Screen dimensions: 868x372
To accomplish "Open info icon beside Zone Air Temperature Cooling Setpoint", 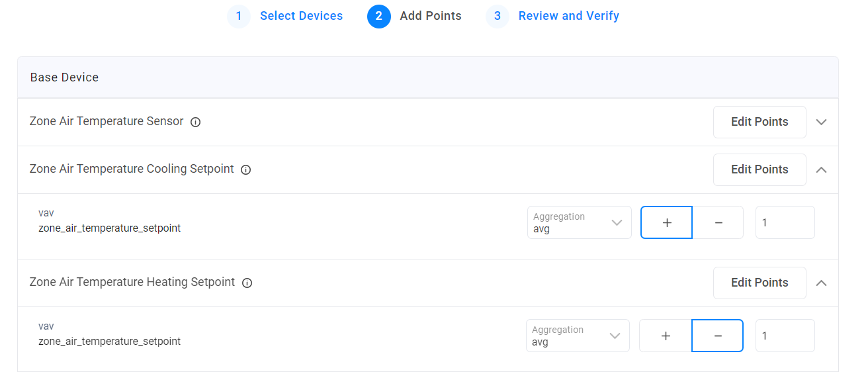I will coord(245,169).
